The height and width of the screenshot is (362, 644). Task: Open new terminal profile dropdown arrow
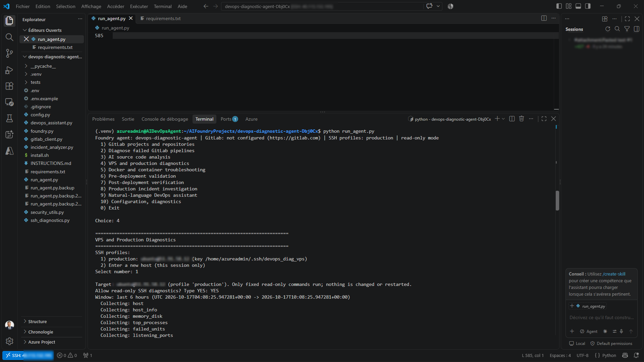tap(503, 119)
